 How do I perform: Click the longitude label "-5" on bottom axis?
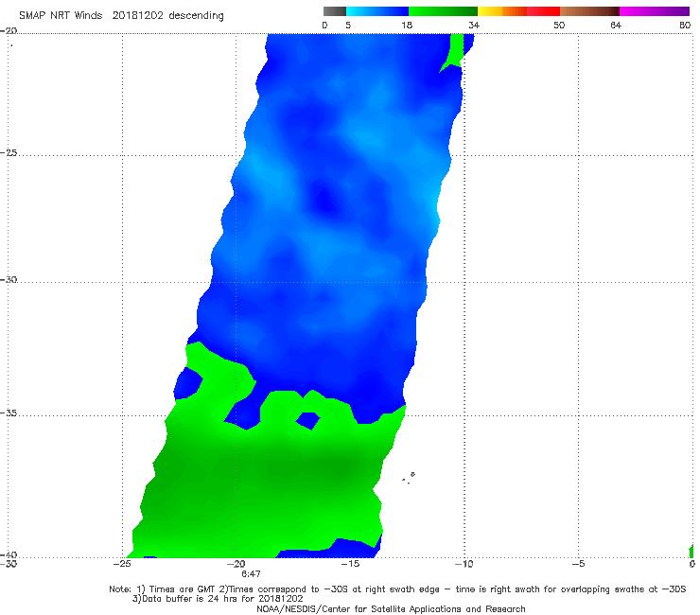[578, 564]
